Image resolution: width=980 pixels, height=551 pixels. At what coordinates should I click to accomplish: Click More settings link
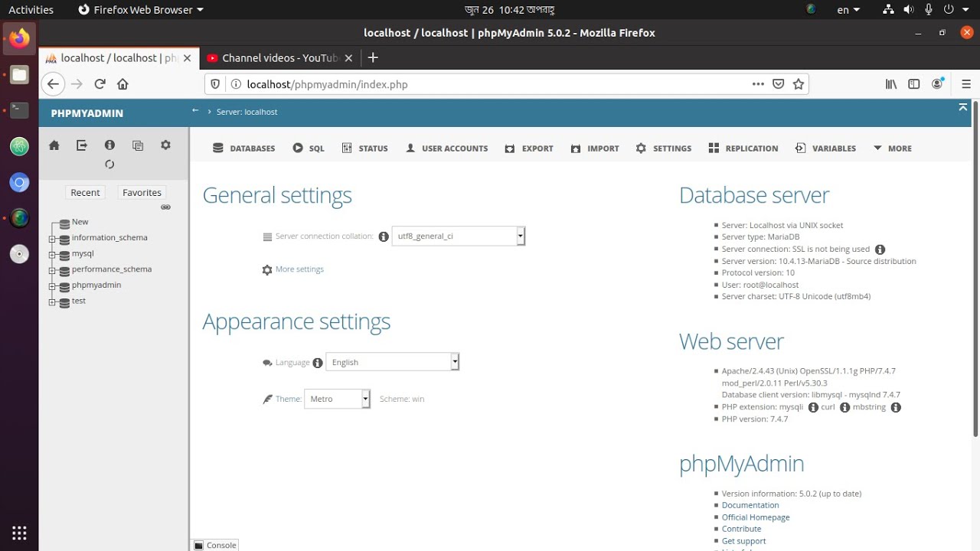[x=299, y=269]
